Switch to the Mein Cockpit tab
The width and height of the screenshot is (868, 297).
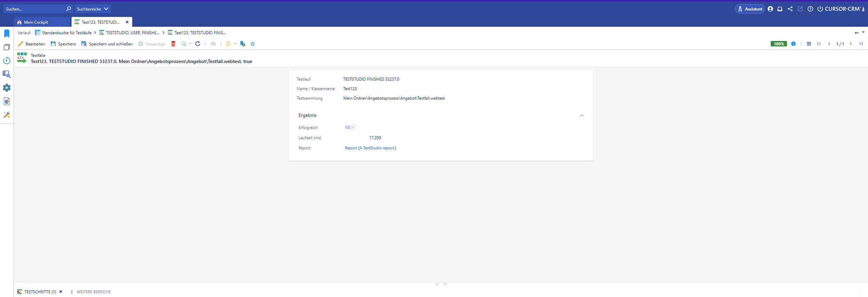point(36,22)
